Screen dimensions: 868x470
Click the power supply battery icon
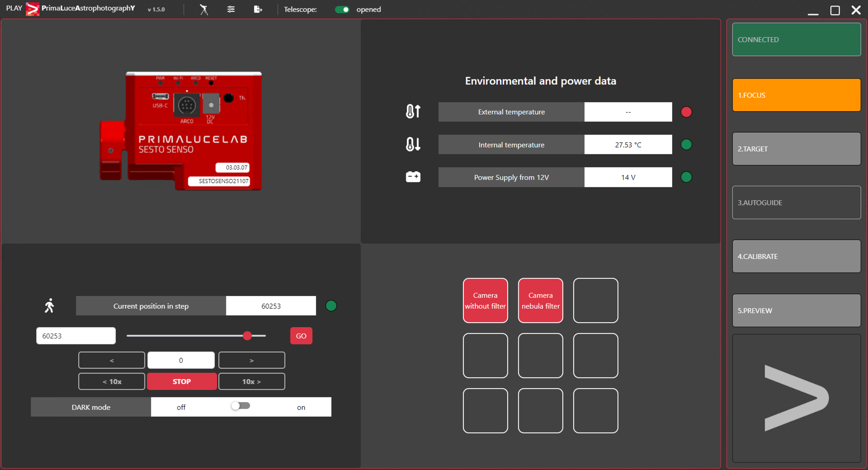coord(413,177)
